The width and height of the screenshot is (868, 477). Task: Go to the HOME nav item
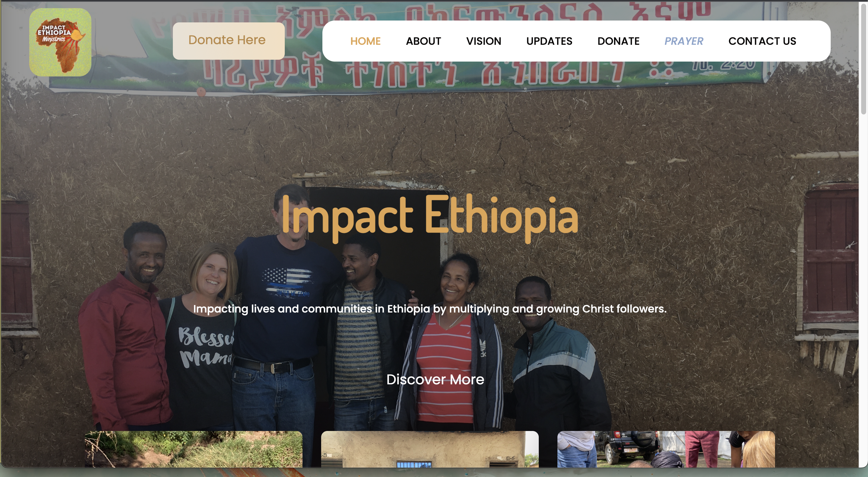365,41
